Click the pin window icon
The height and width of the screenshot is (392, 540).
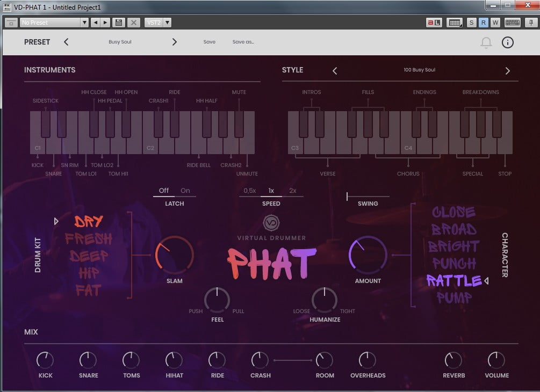pyautogui.click(x=530, y=23)
